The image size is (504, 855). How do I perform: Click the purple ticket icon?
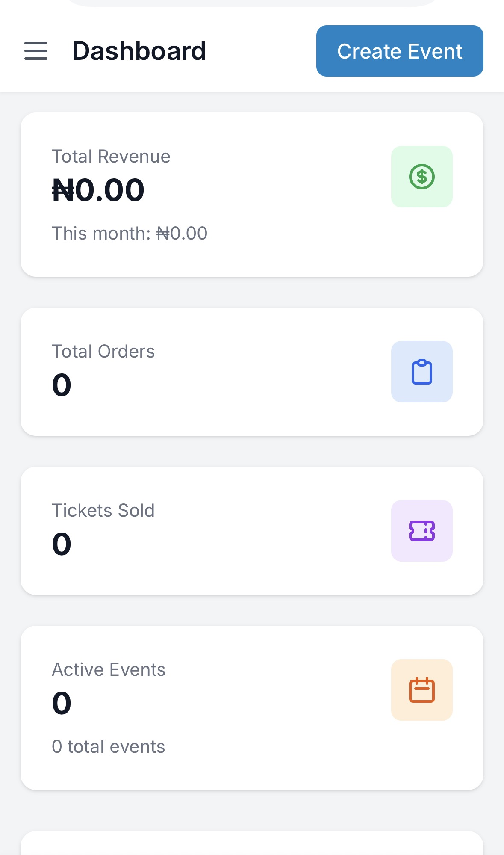421,531
